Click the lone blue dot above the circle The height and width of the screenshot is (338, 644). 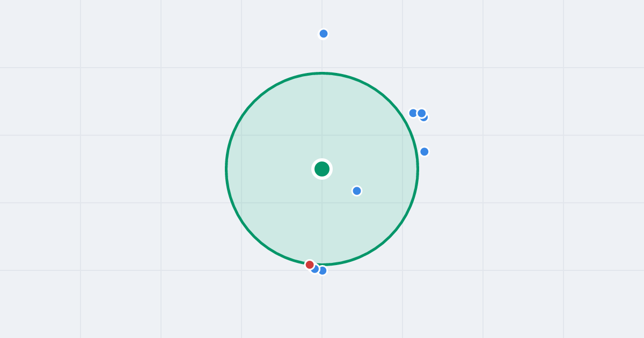(x=324, y=34)
